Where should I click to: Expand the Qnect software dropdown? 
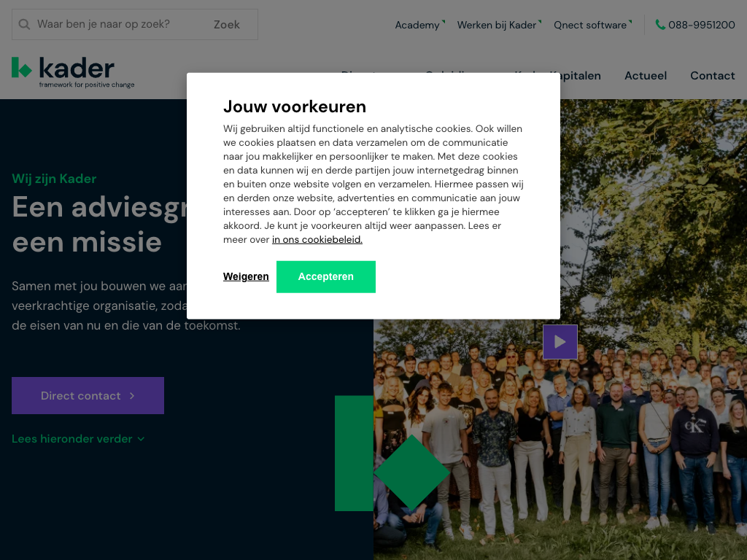[592, 25]
